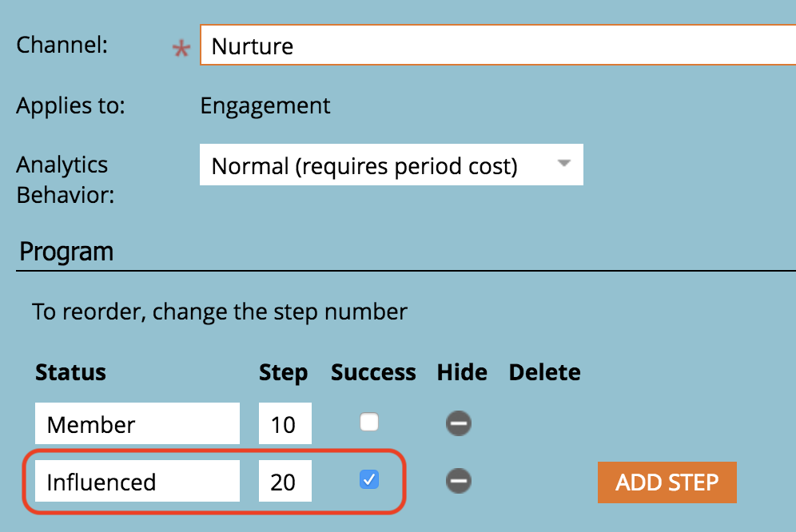Click the Success column header
The width and height of the screenshot is (796, 532).
373,373
